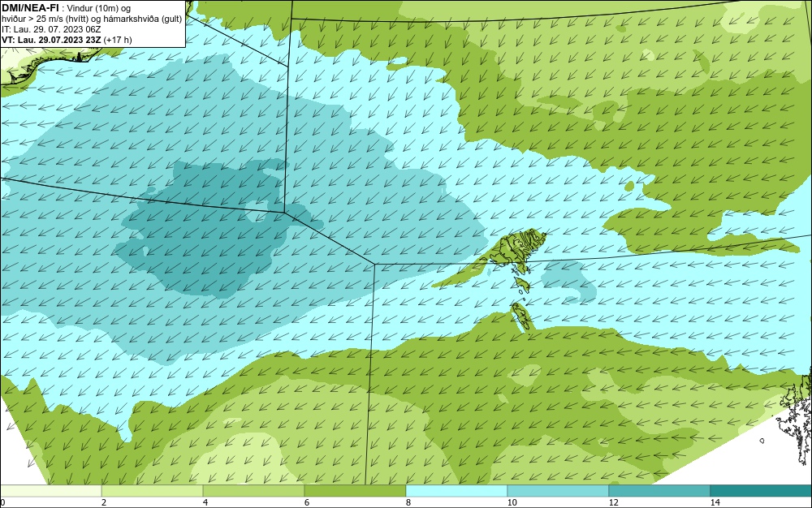Click the legend label '2'
Image resolution: width=812 pixels, height=508 pixels.
pyautogui.click(x=104, y=502)
